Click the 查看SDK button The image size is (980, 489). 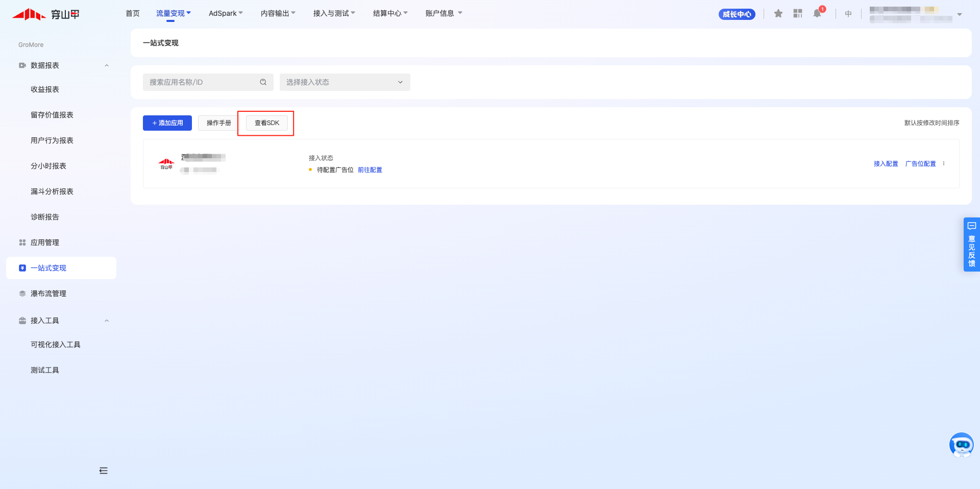[x=267, y=123]
